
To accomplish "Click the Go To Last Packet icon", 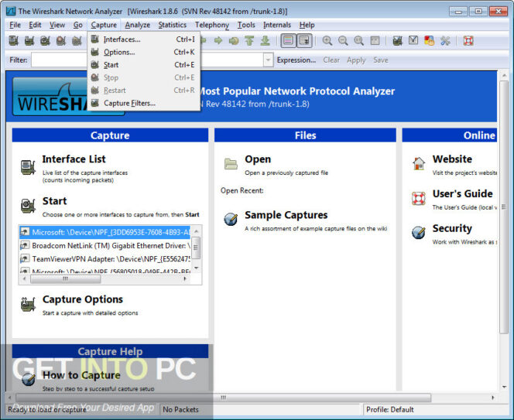I will pyautogui.click(x=266, y=41).
